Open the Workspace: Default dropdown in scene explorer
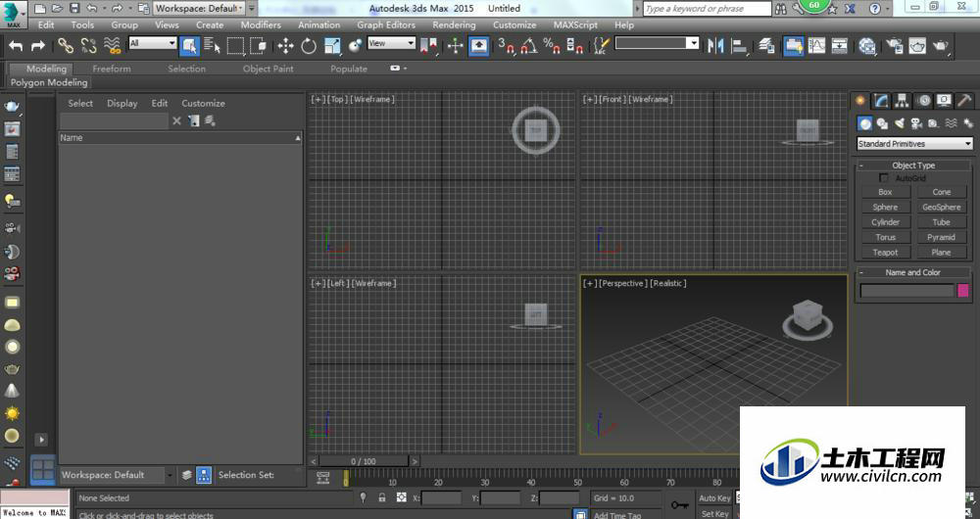This screenshot has width=980, height=519. pos(117,475)
